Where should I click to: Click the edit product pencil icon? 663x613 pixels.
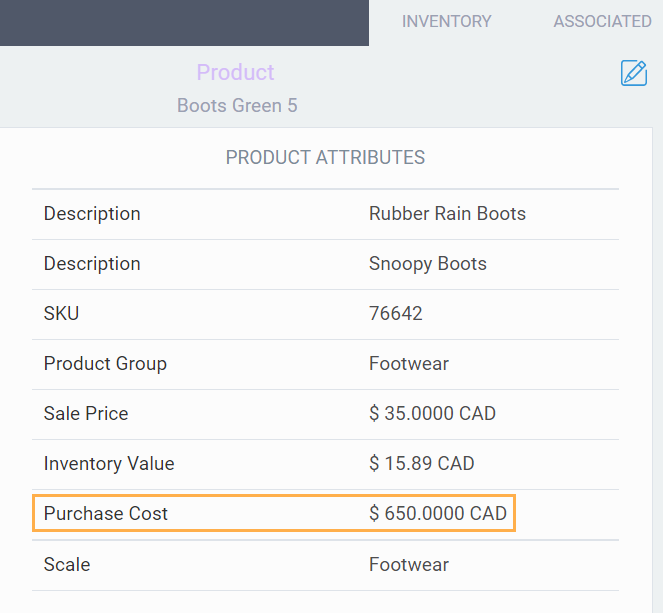pyautogui.click(x=634, y=73)
